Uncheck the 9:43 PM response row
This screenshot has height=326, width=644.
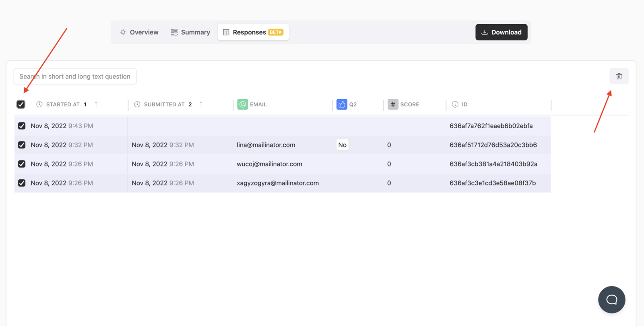point(22,126)
